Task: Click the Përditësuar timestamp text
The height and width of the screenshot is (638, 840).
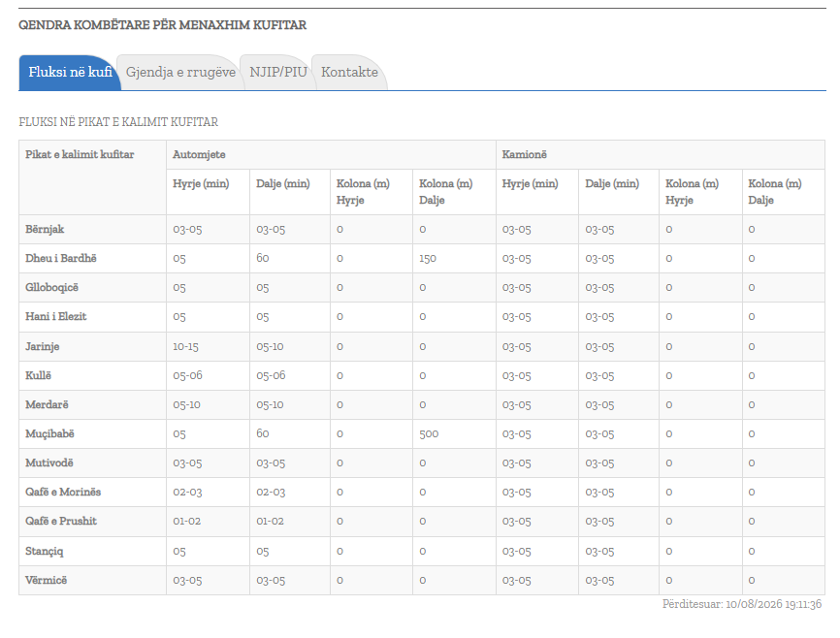Action: point(741,604)
